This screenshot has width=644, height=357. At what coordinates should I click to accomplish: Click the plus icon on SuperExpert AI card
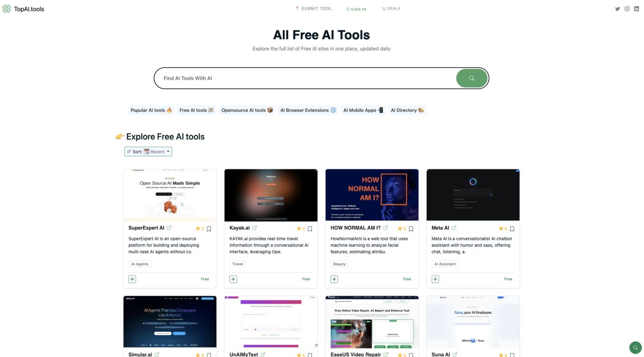(x=132, y=279)
